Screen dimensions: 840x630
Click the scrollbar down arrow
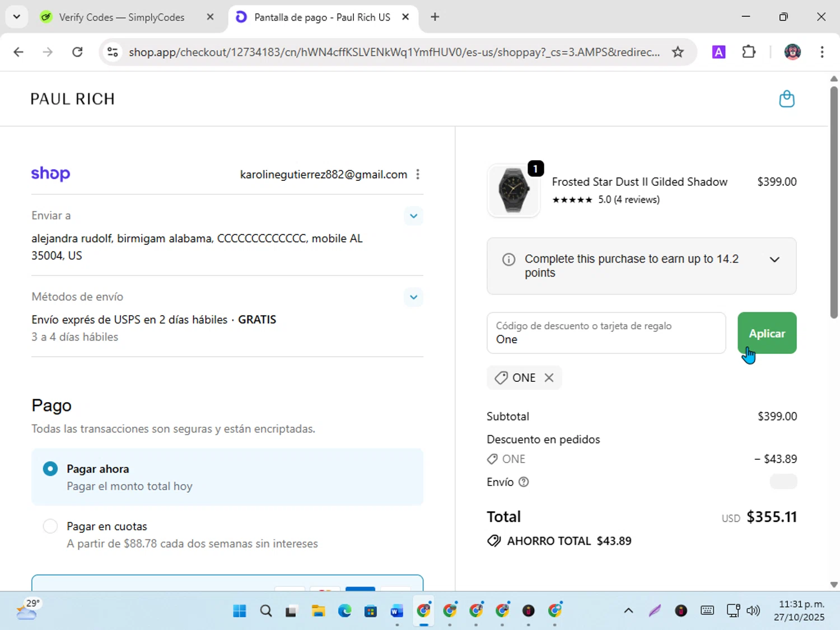tap(834, 584)
